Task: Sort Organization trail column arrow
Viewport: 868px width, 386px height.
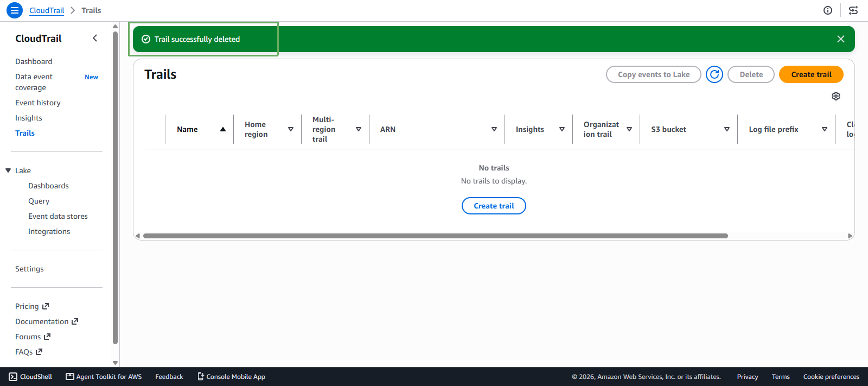Action: [629, 129]
